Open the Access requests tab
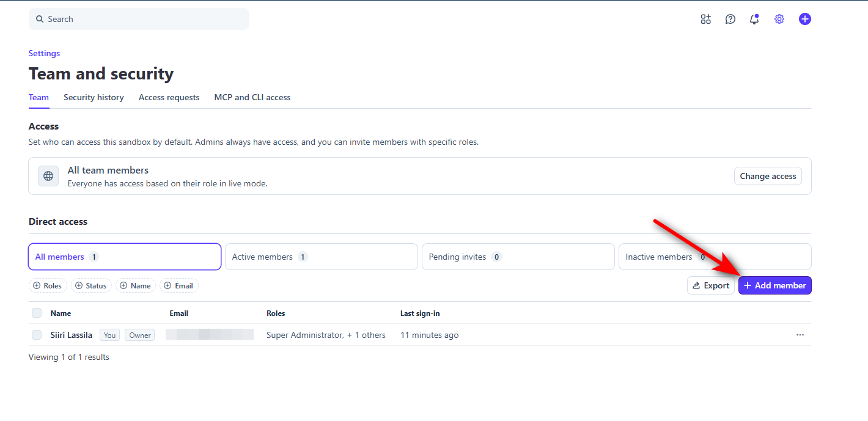The height and width of the screenshot is (421, 868). (169, 97)
